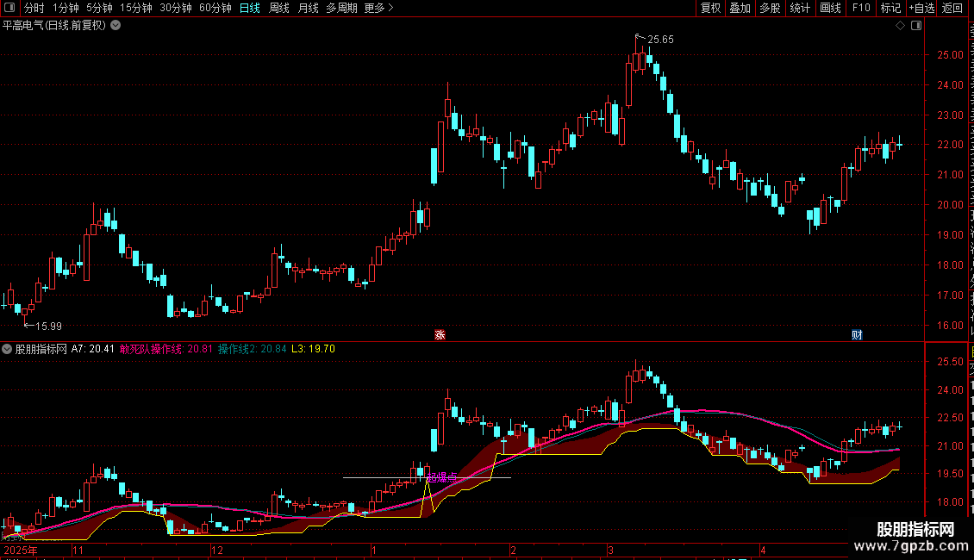This screenshot has width=974, height=560.
Task: Select the 60分钟 period tab
Action: pyautogui.click(x=215, y=8)
